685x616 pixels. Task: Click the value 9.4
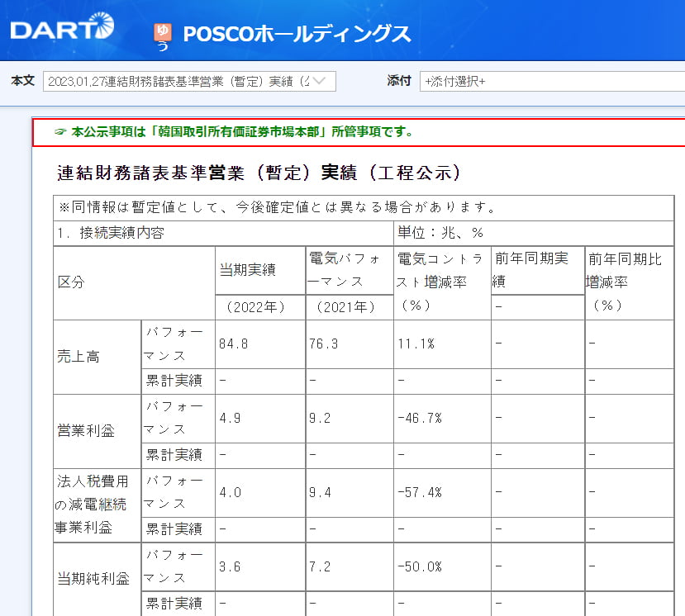[x=320, y=492]
